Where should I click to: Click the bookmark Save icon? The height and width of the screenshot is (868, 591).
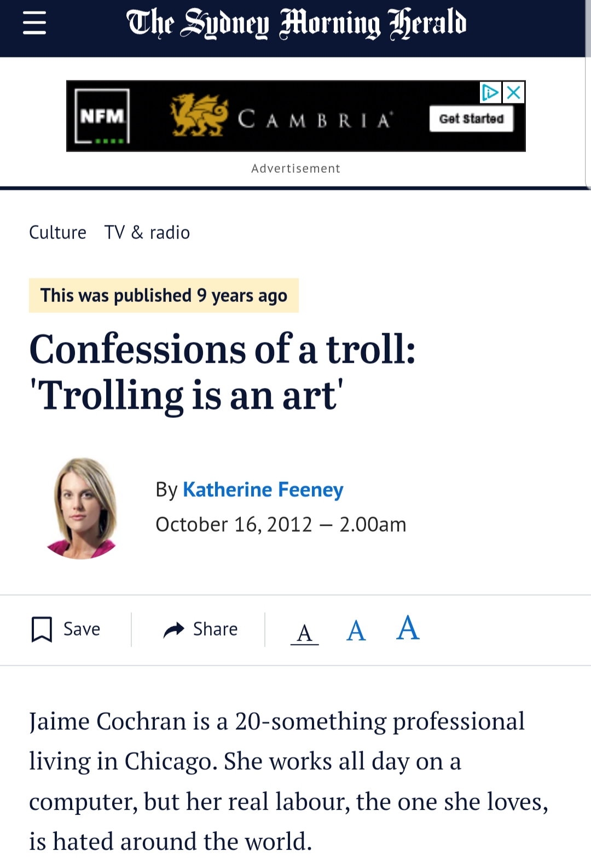42,630
